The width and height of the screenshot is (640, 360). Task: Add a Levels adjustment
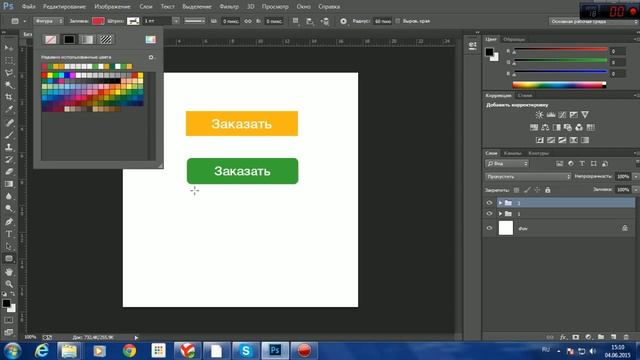tap(551, 115)
